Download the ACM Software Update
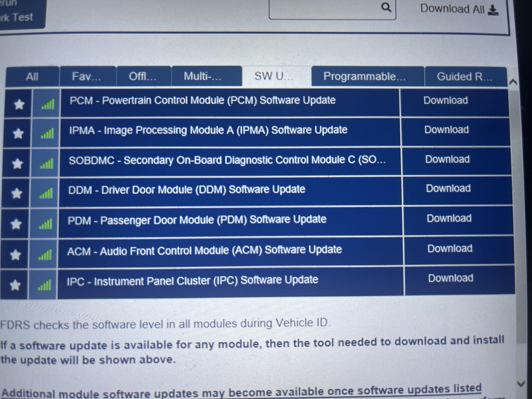This screenshot has height=399, width=532. [x=450, y=248]
